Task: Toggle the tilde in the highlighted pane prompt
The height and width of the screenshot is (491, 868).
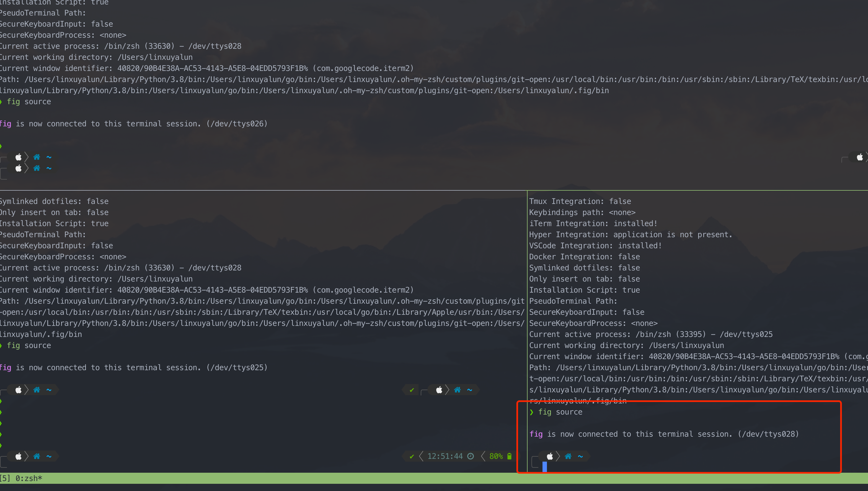Action: coord(581,456)
